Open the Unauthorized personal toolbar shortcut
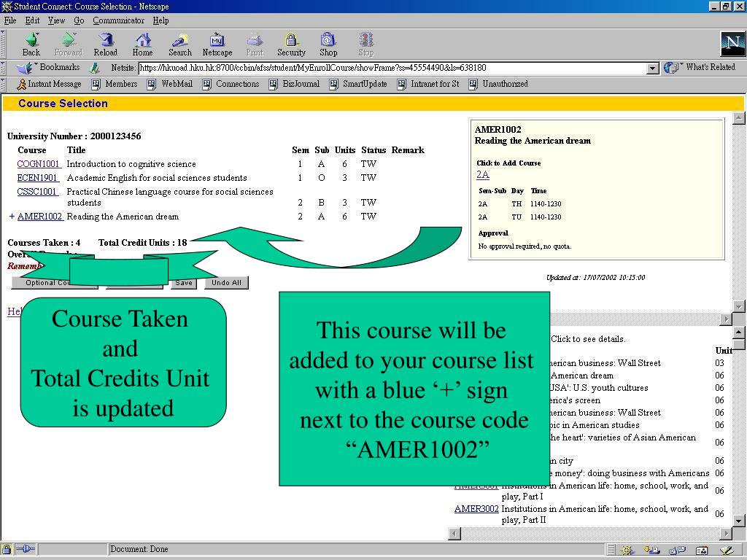747x560 pixels. (498, 84)
